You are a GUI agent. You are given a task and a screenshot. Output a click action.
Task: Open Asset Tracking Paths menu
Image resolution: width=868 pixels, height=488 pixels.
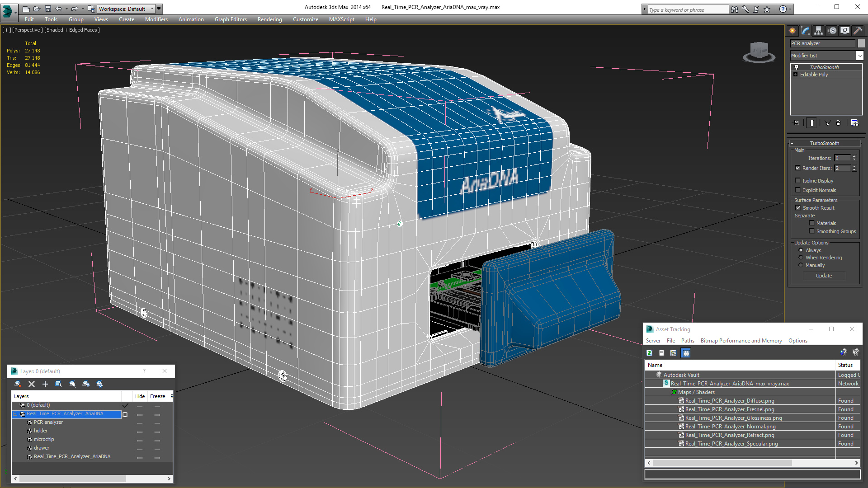(x=688, y=341)
